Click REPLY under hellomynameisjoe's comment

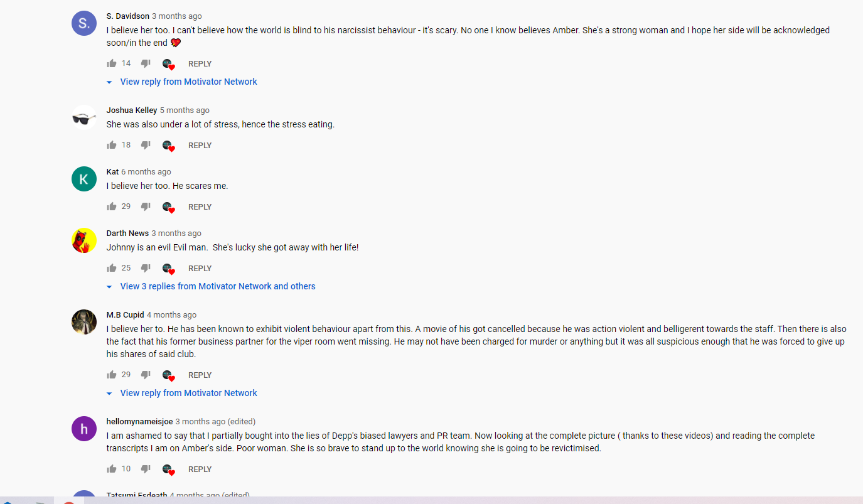coord(200,469)
